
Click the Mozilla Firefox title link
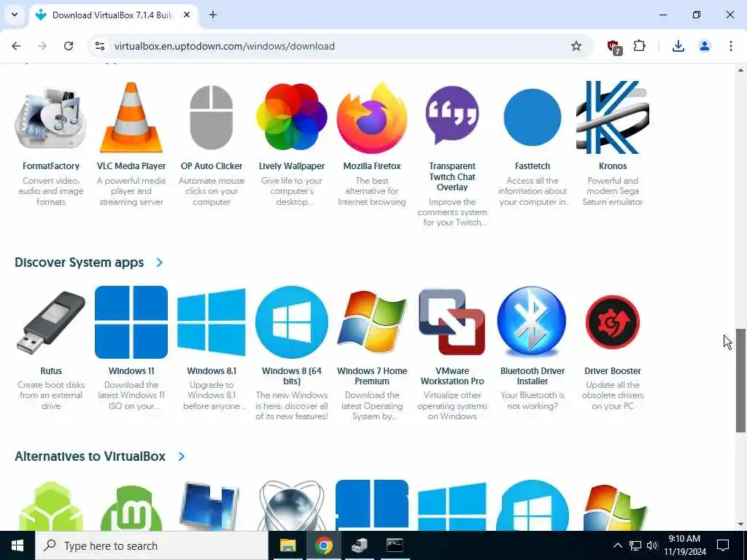coord(372,166)
